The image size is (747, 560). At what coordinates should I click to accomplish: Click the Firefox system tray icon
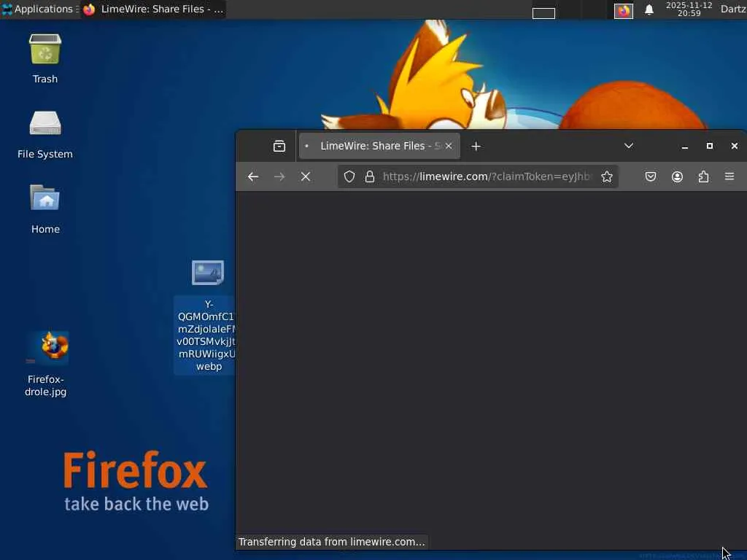coord(623,10)
